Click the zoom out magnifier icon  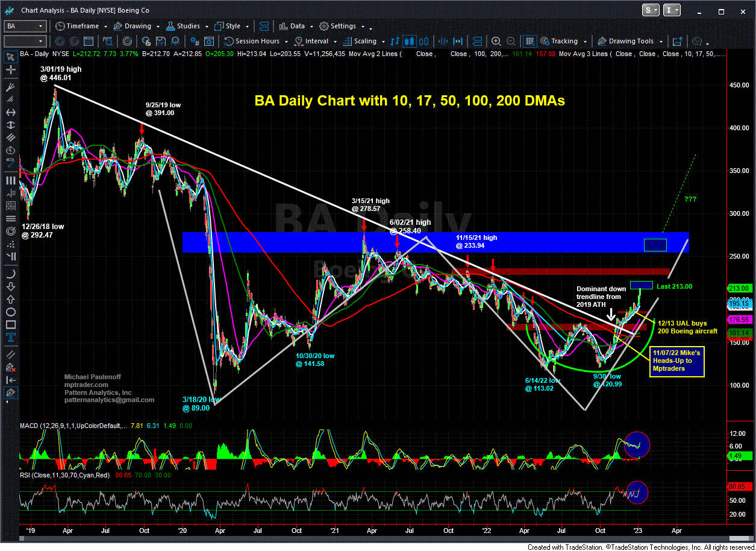click(511, 41)
